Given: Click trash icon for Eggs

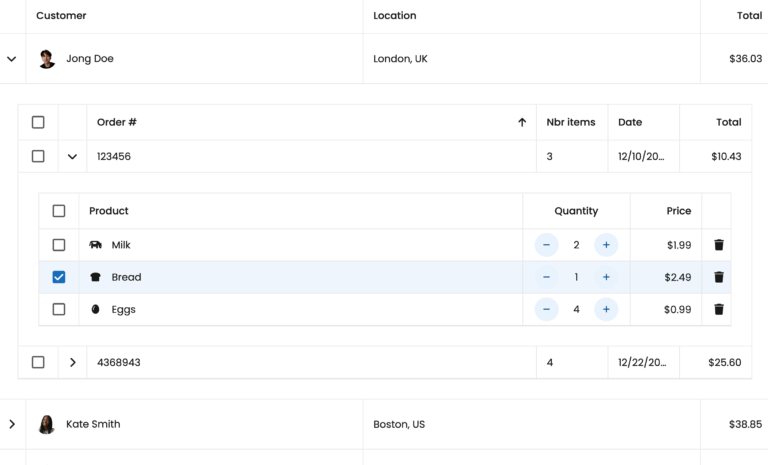Looking at the screenshot, I should click(x=718, y=310).
